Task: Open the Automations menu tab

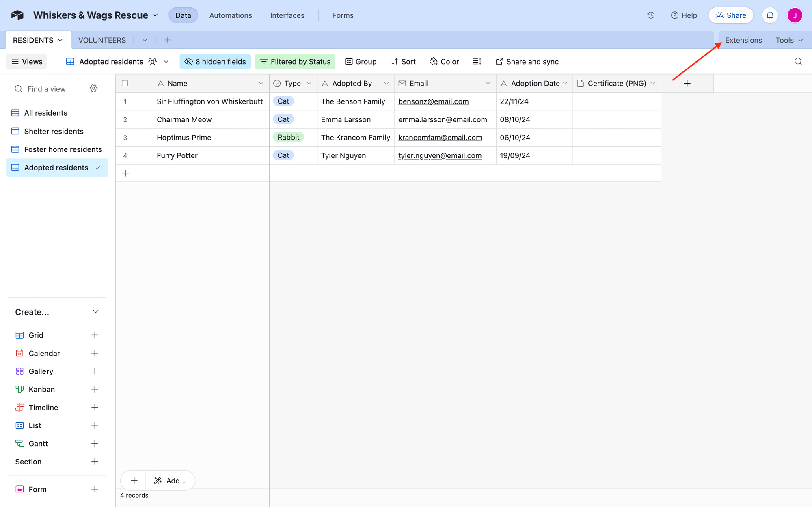Action: coord(229,15)
